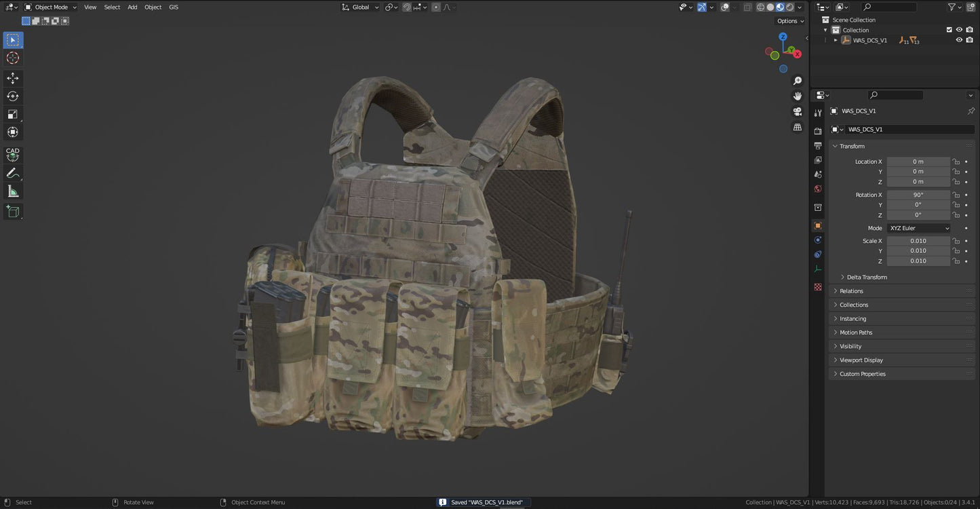Select the Measure tool
Screen dimensions: 980x509
(x=13, y=191)
